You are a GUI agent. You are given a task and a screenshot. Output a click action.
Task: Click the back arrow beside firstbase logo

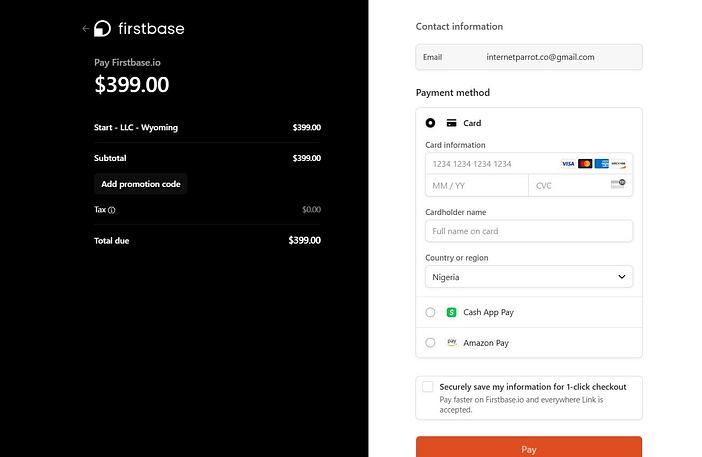click(x=86, y=29)
